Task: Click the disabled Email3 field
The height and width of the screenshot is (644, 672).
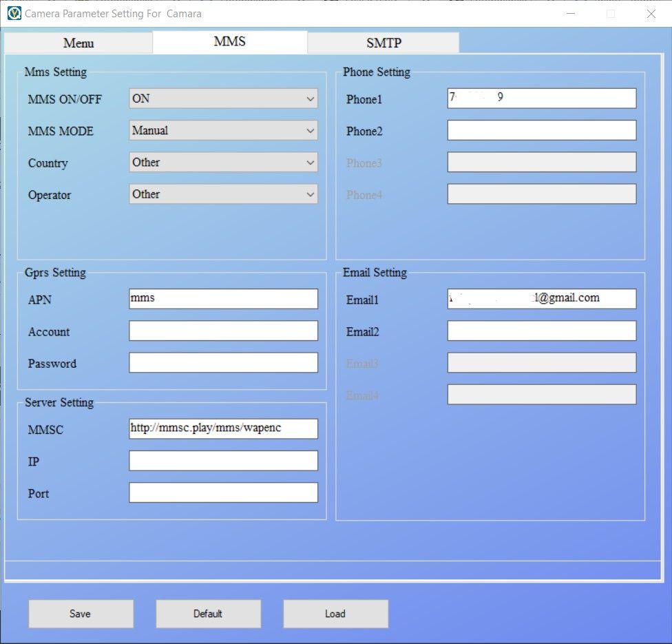Action: coord(542,363)
